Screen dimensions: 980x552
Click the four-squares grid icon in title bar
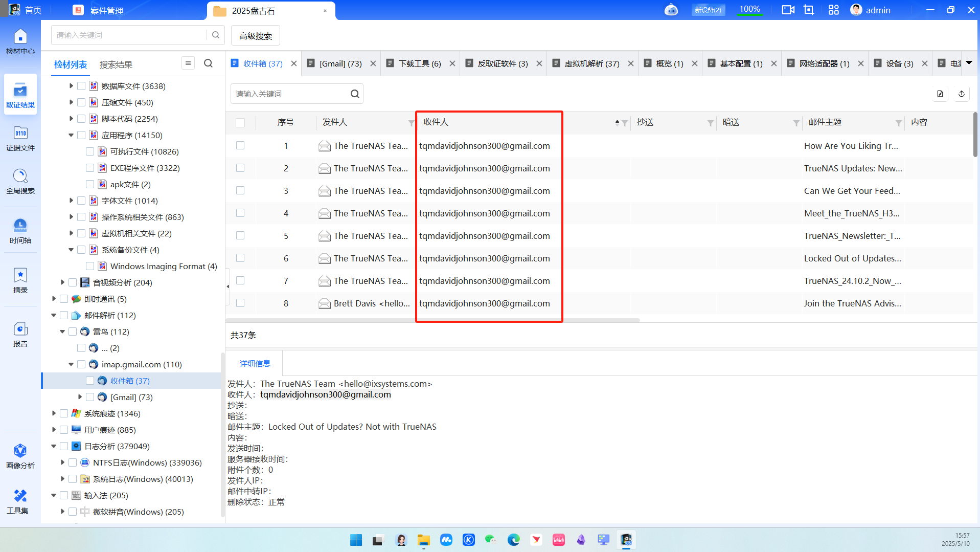834,10
